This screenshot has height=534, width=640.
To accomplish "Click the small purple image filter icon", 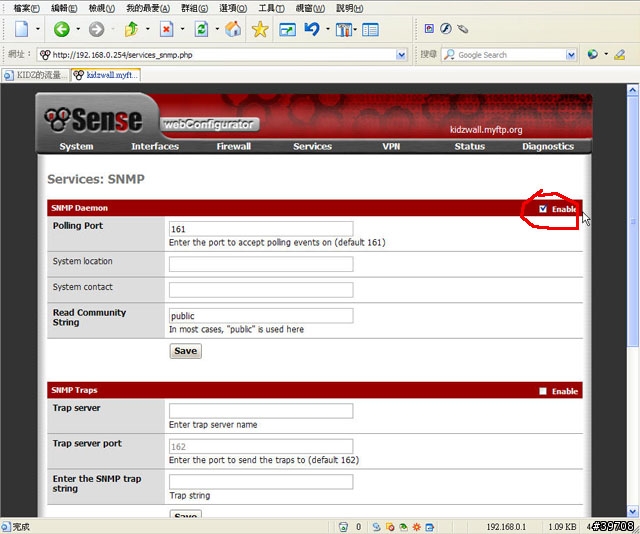I will (x=429, y=28).
